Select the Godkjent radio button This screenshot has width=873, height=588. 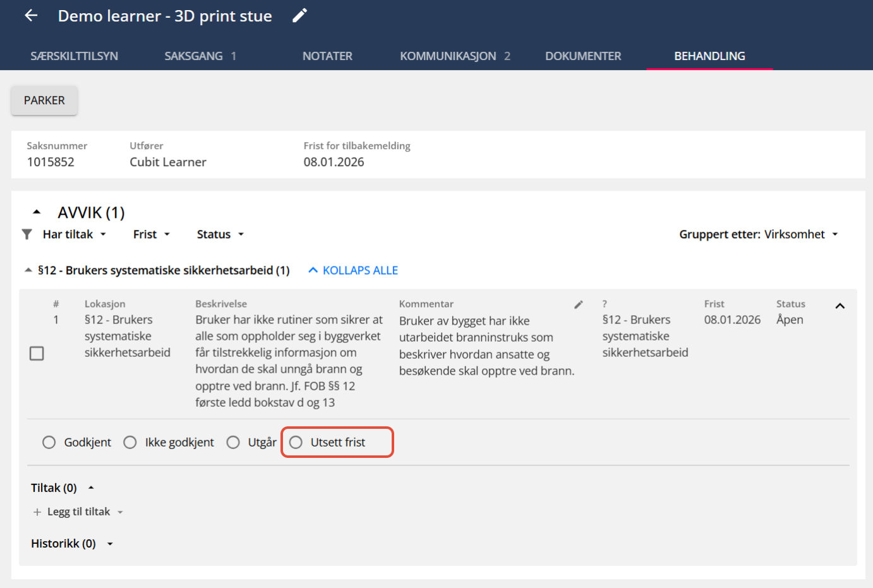(49, 442)
